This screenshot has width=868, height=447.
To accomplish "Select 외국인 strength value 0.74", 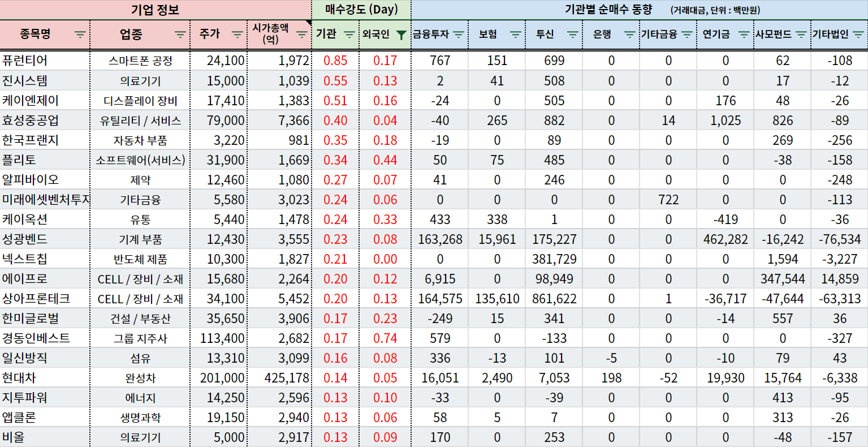I will (x=385, y=338).
